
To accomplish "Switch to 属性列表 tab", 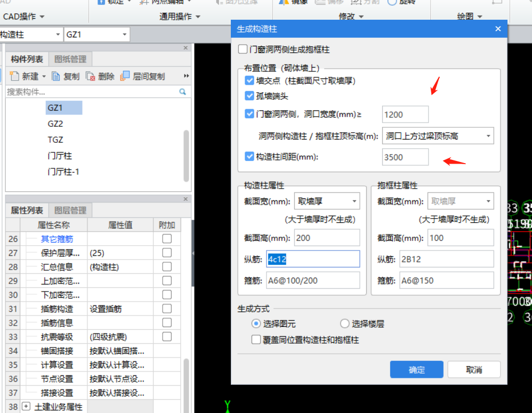I will pos(27,210).
